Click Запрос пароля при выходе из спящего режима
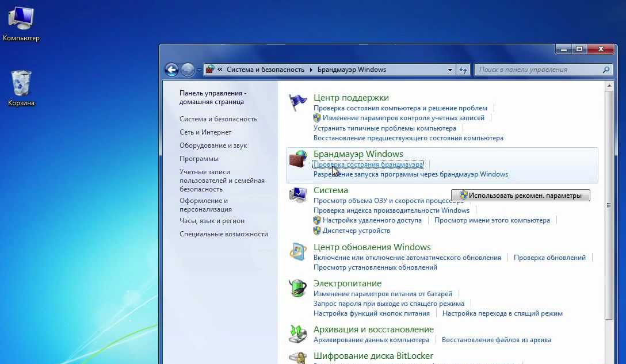This screenshot has height=364, width=626. (389, 304)
